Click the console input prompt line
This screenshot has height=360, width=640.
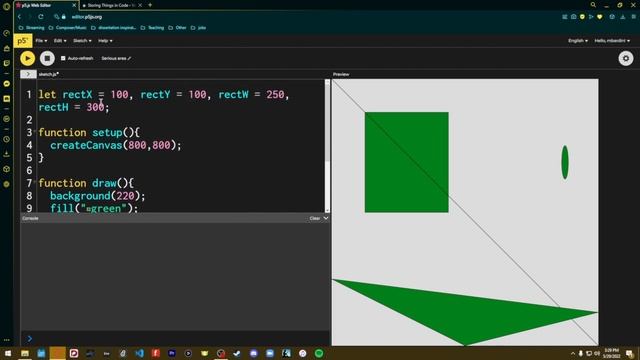pos(176,338)
